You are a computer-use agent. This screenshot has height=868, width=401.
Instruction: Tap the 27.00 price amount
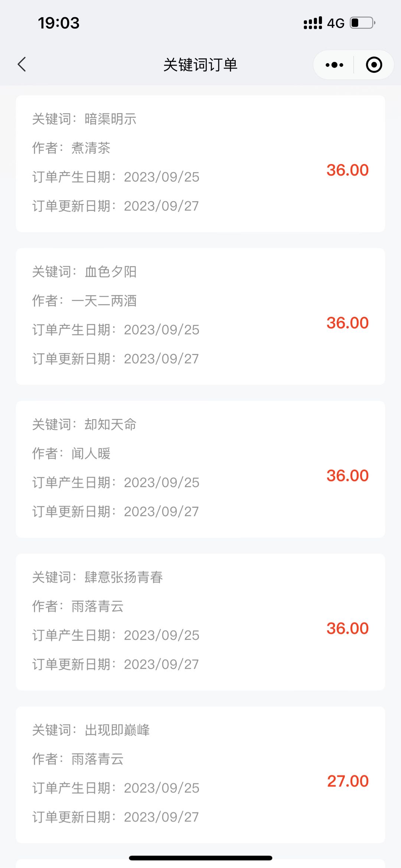348,781
